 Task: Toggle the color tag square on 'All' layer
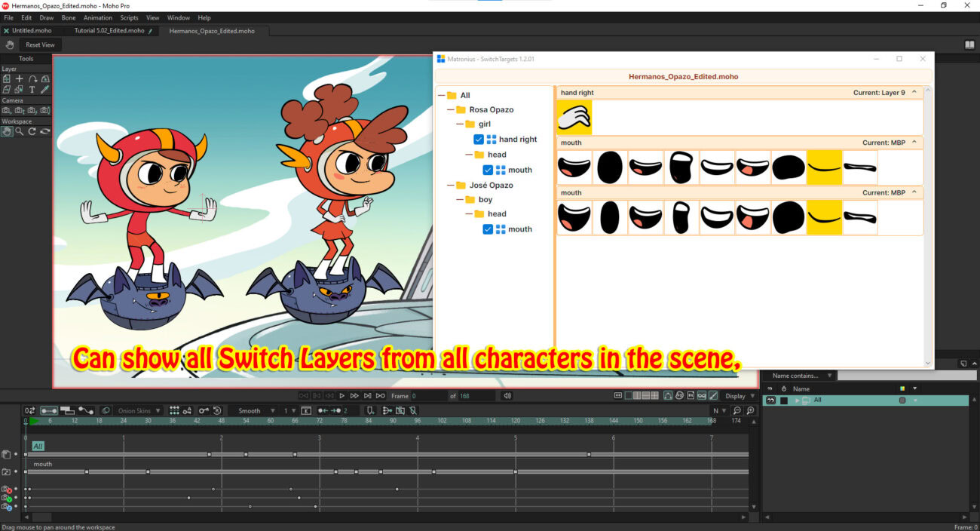click(902, 401)
